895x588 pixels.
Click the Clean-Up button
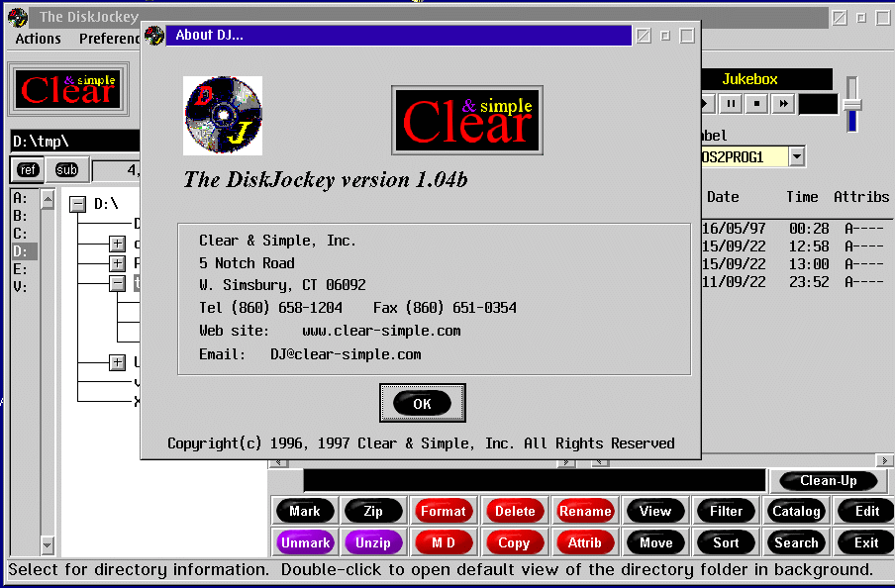[x=828, y=480]
